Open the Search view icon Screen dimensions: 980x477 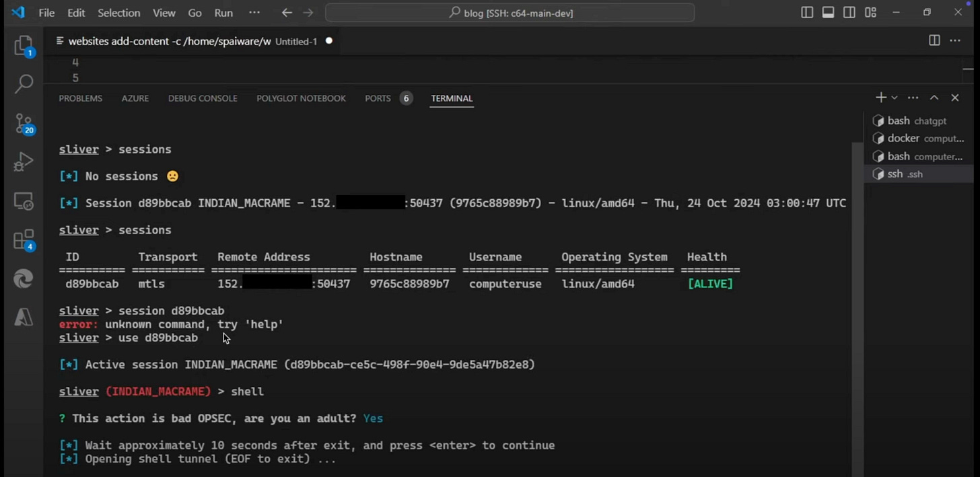coord(24,84)
